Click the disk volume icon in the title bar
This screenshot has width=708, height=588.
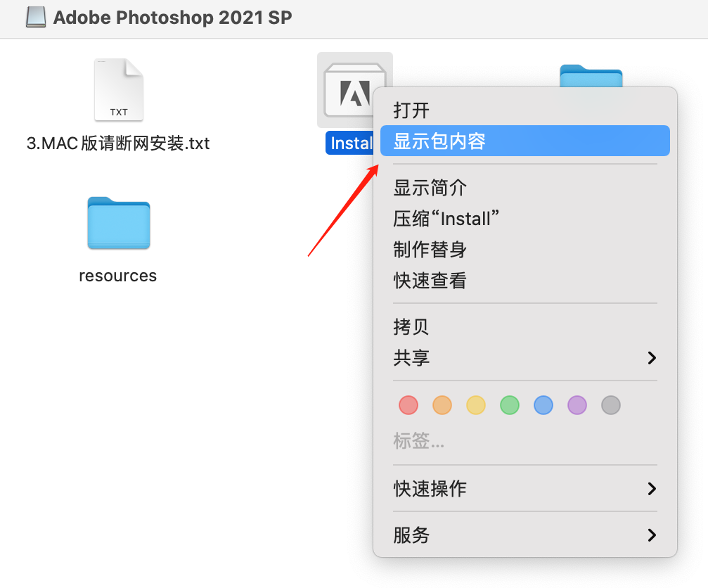36,17
